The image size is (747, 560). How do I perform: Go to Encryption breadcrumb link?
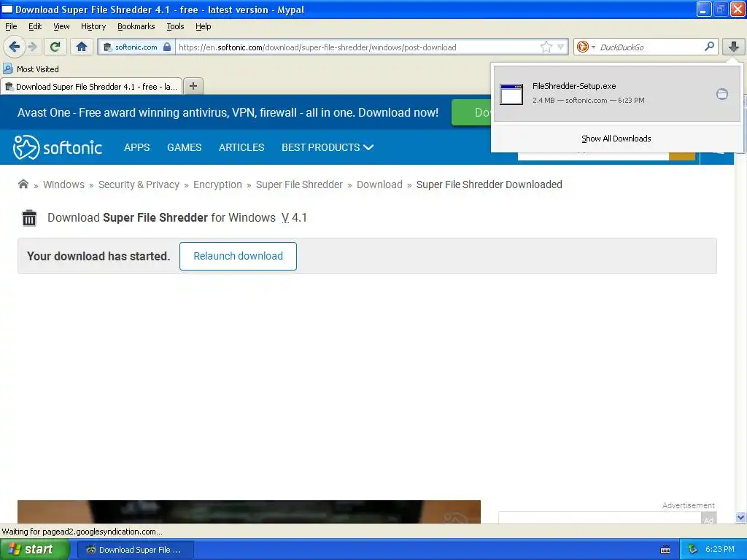click(x=217, y=184)
